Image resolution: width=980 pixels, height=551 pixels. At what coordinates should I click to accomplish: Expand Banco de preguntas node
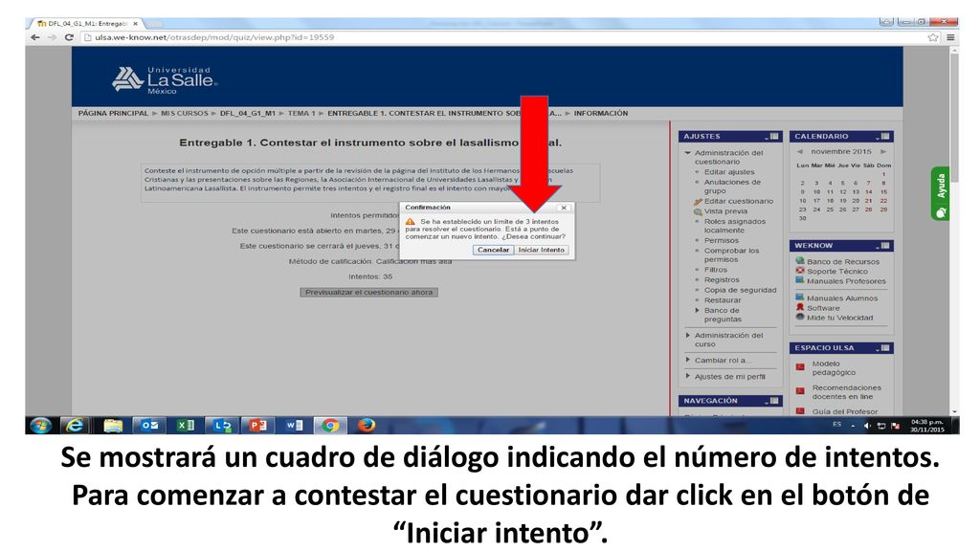[698, 311]
